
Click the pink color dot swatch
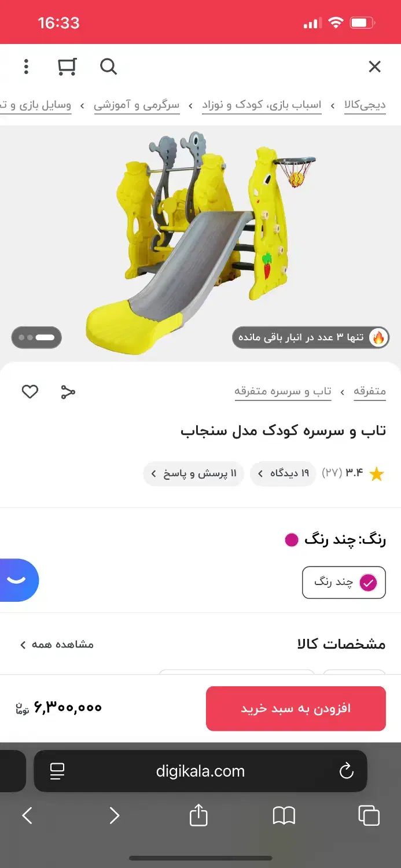292,540
